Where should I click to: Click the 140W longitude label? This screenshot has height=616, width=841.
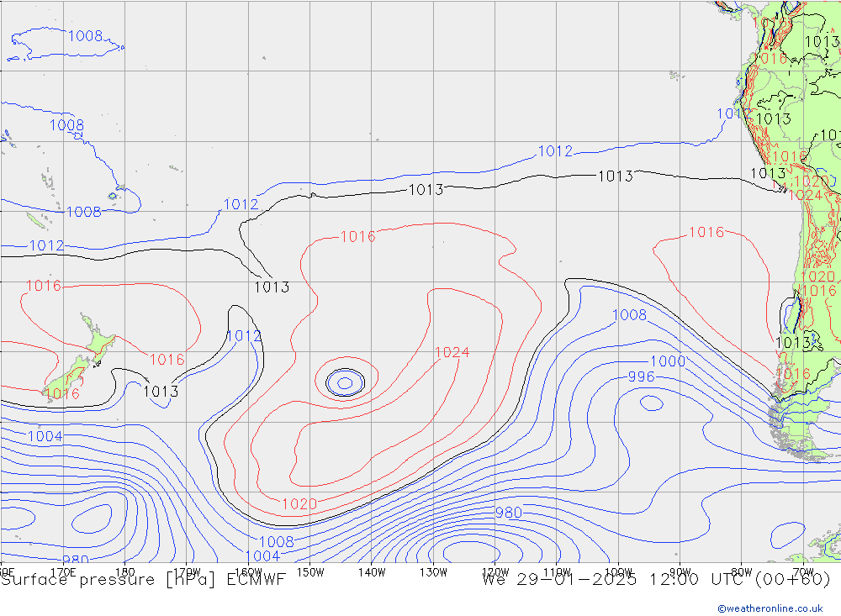tap(372, 572)
